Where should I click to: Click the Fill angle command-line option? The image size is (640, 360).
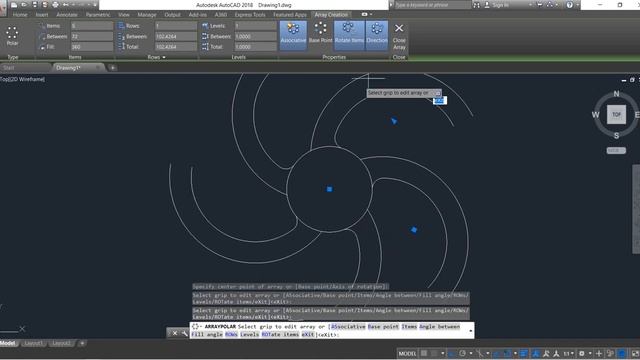(207, 334)
